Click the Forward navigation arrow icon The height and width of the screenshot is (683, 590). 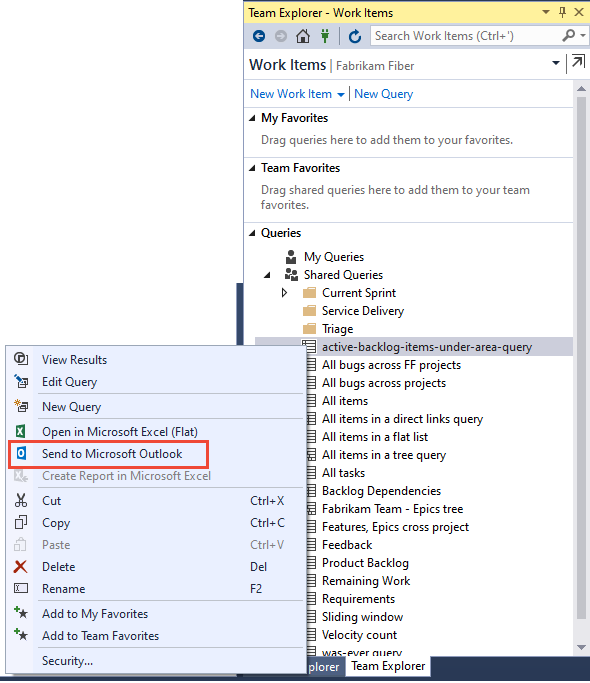[281, 36]
